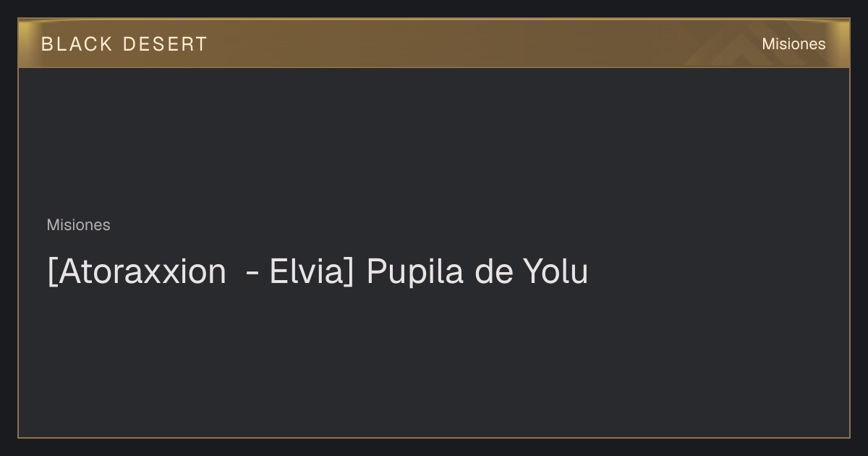Click the gold border at the card bottom
Viewport: 868px width, 456px height.
pos(434,437)
